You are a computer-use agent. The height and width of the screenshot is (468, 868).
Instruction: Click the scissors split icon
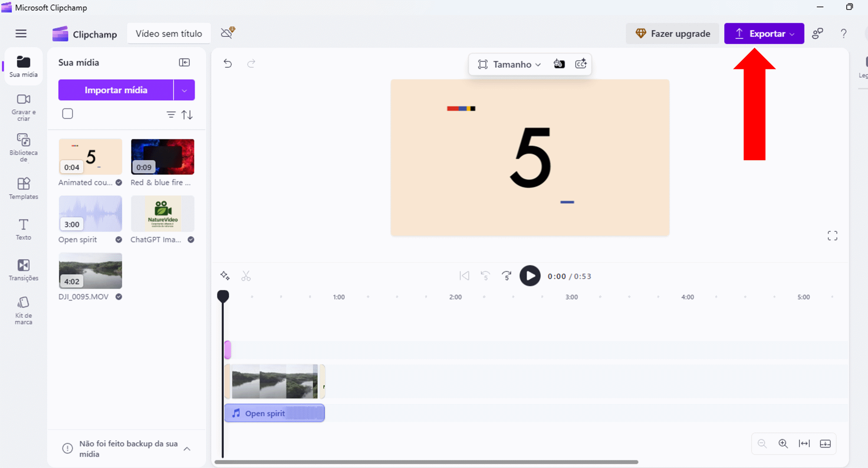click(246, 276)
